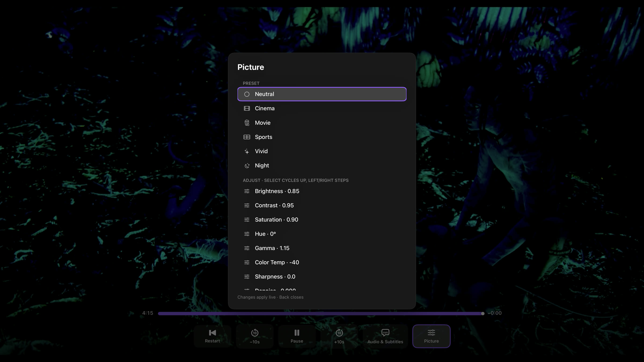This screenshot has height=362, width=644.
Task: Toggle the Picture settings button
Action: point(431,336)
